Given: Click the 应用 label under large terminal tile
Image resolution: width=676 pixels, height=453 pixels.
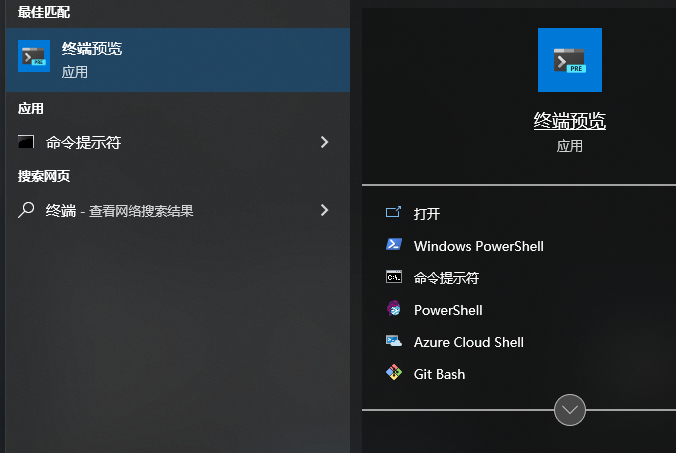Looking at the screenshot, I should click(570, 146).
